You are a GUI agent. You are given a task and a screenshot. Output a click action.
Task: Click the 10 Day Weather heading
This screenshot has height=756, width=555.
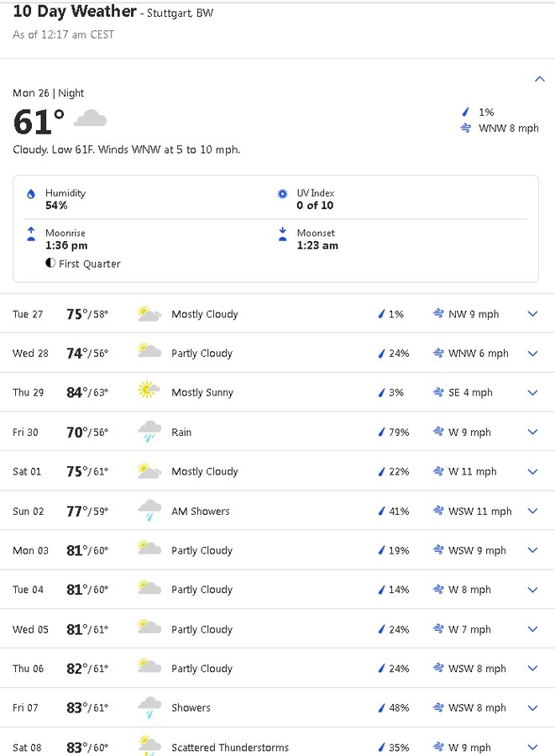[75, 11]
